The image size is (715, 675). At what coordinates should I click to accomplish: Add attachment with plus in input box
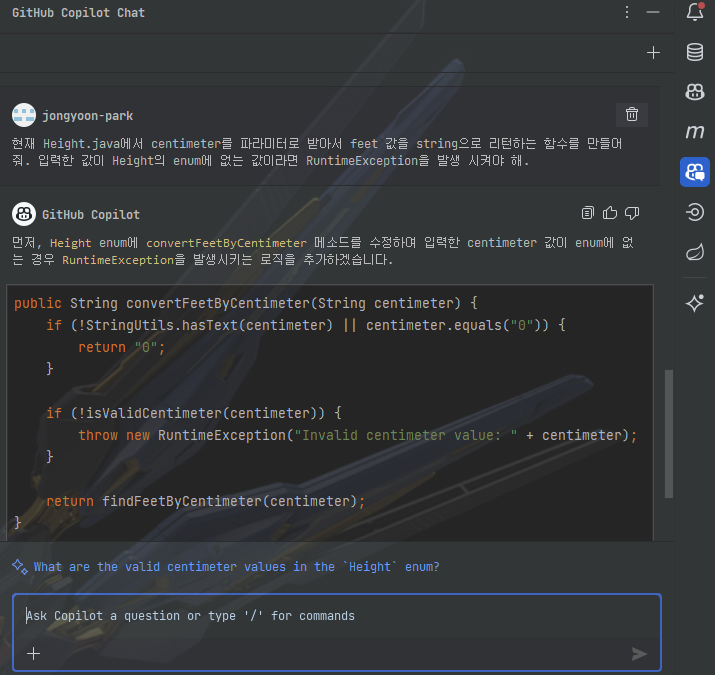coord(33,654)
